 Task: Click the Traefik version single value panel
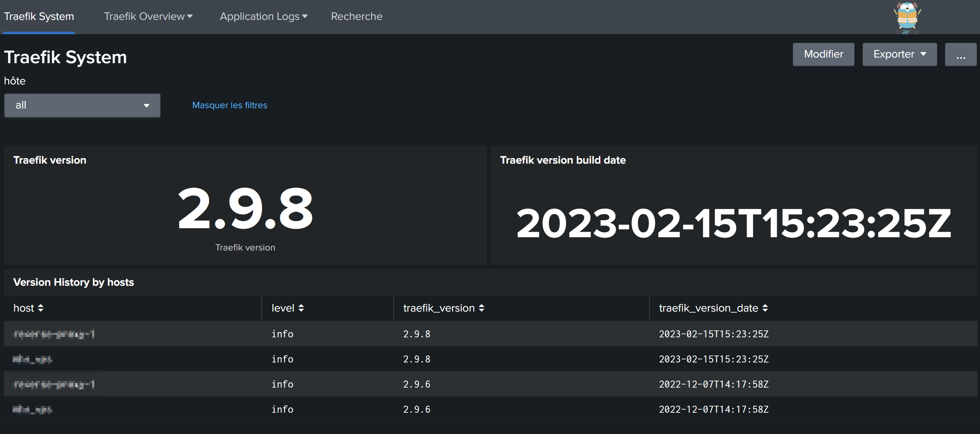245,210
